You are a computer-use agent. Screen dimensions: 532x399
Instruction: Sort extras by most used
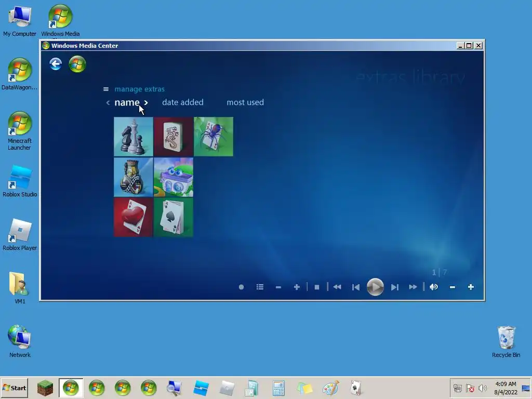point(245,102)
